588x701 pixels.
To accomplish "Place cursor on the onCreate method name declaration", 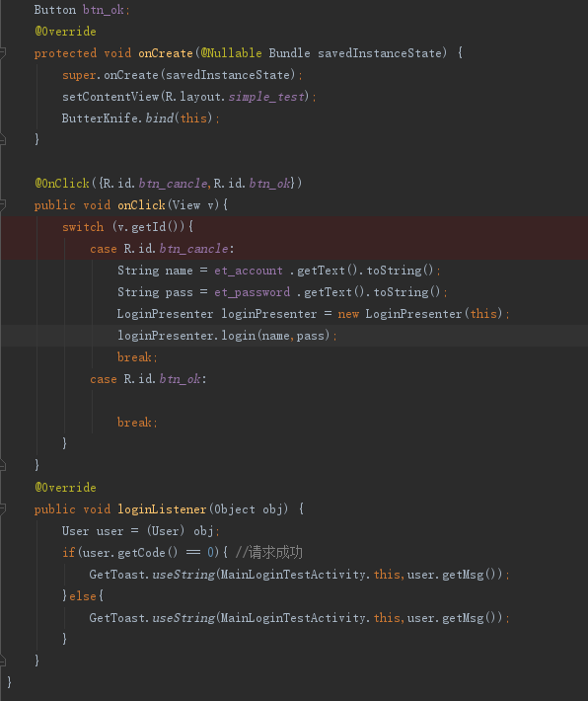I will (x=166, y=53).
